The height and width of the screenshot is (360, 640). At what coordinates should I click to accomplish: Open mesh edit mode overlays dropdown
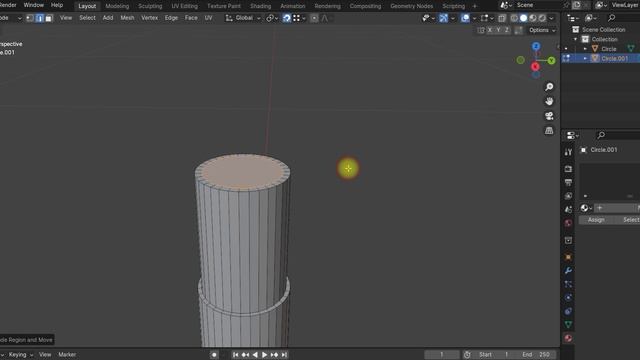point(487,18)
